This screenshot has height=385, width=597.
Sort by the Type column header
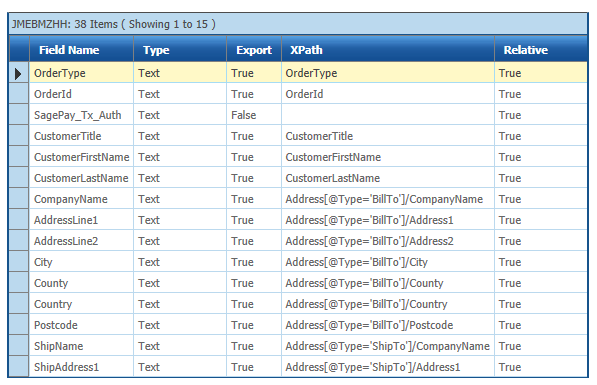tap(180, 50)
